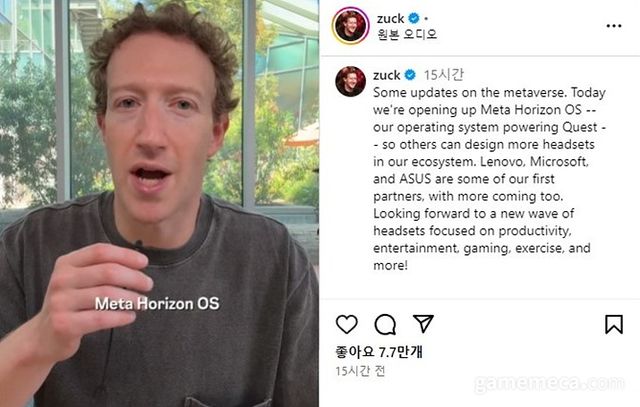
Task: Open the zuck profile from the header username
Action: (x=391, y=19)
